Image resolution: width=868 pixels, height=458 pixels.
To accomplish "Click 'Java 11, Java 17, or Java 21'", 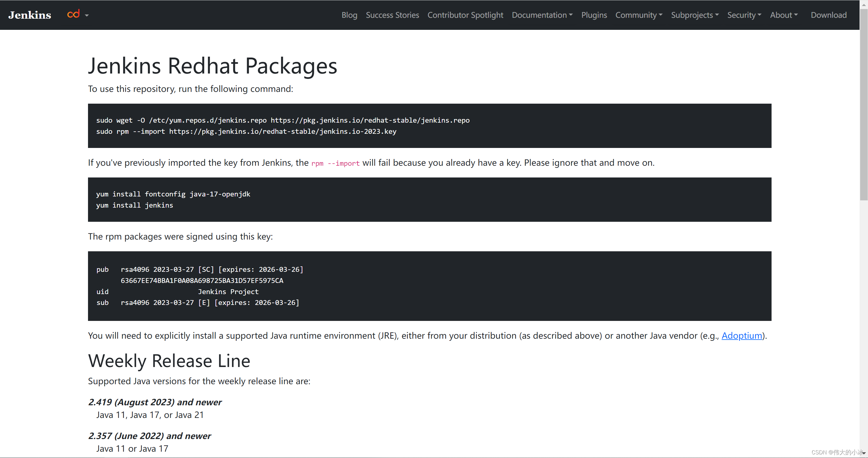I will [150, 415].
